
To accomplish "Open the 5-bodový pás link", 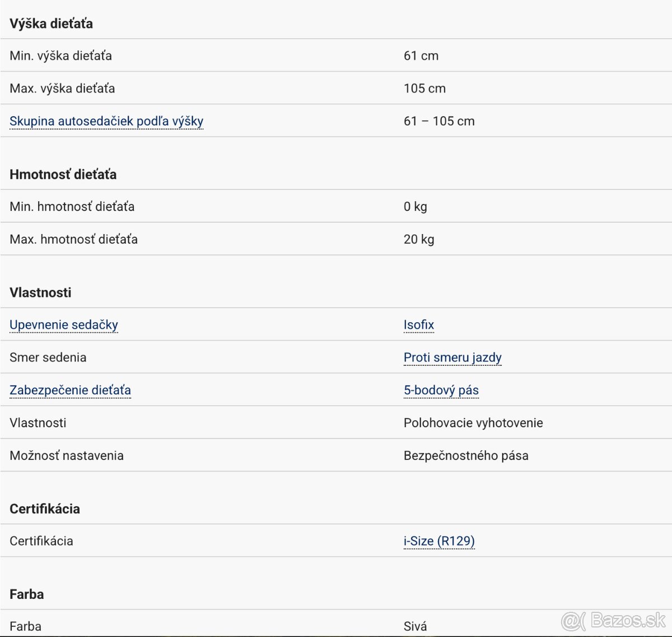I will pyautogui.click(x=441, y=390).
